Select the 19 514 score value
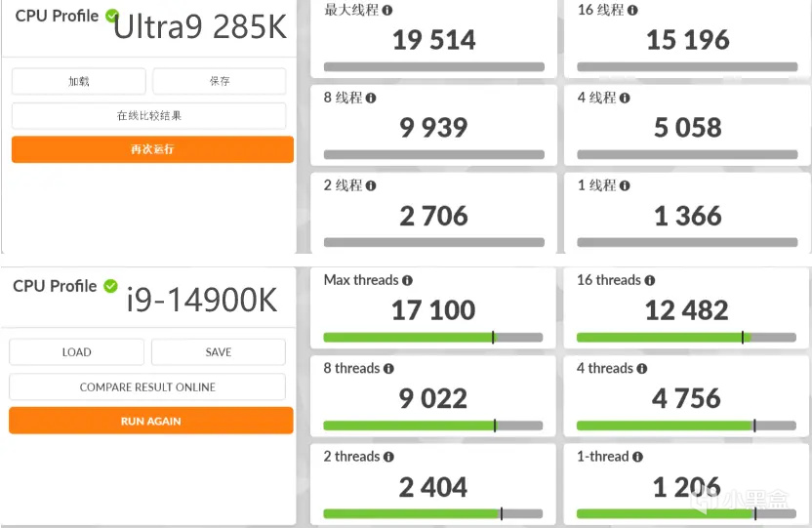Screen dimensions: 812x528 (434, 40)
